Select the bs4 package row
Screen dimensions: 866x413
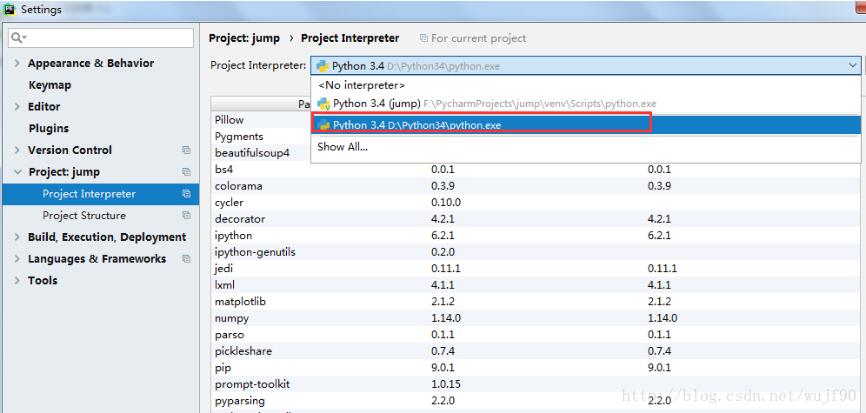tap(535, 170)
